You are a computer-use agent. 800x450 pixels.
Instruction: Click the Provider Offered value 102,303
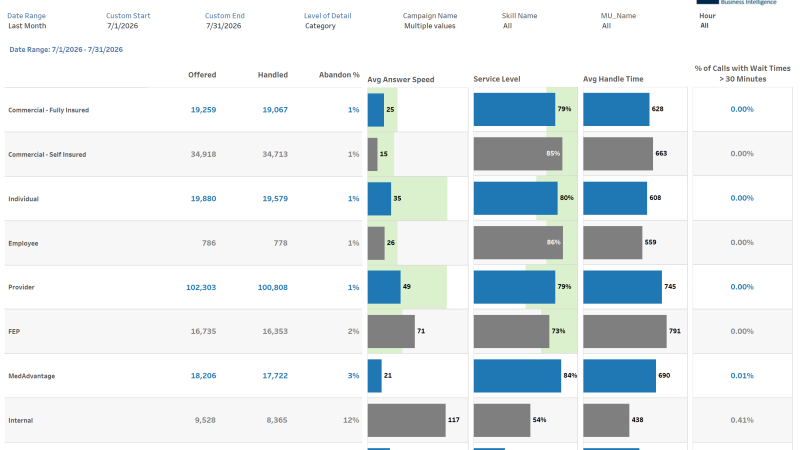201,287
